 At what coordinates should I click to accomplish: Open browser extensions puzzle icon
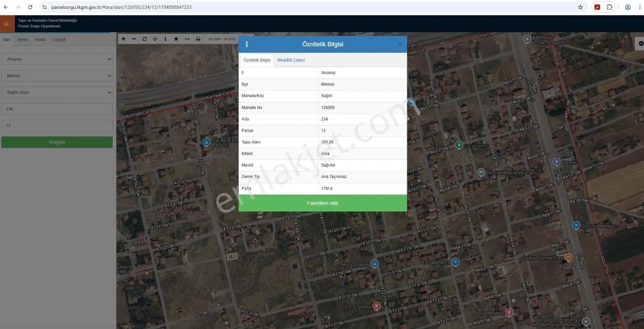click(x=610, y=7)
